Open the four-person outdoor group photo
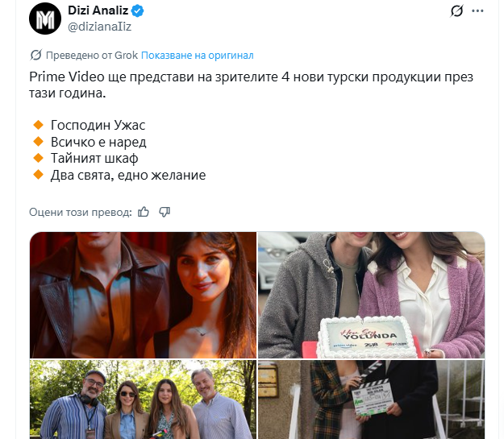504x439 pixels. pos(143,400)
